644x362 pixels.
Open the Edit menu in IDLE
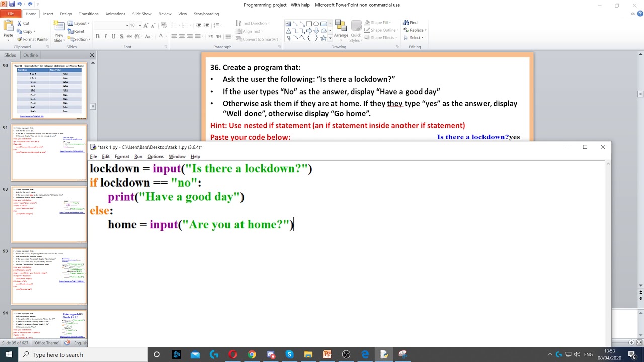click(106, 157)
